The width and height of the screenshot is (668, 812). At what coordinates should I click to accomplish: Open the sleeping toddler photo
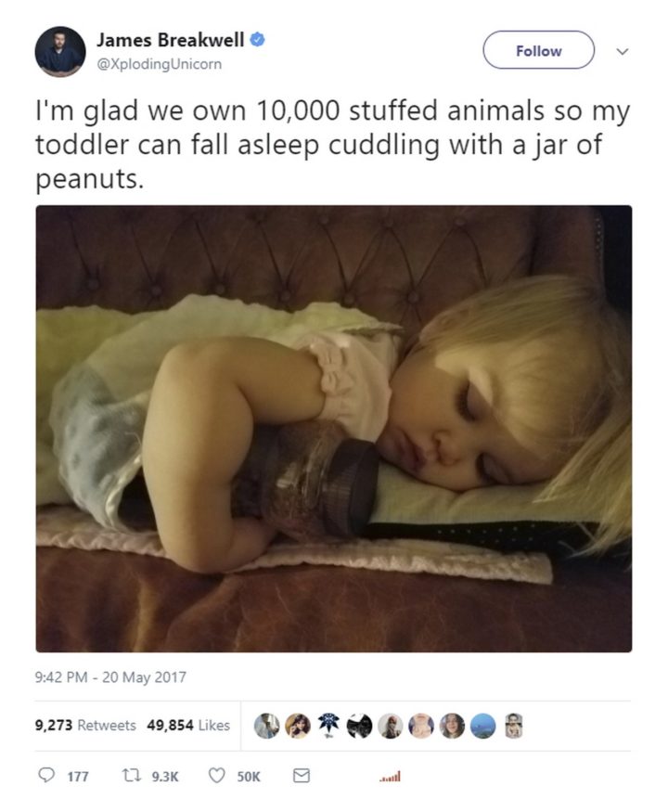coord(334,428)
